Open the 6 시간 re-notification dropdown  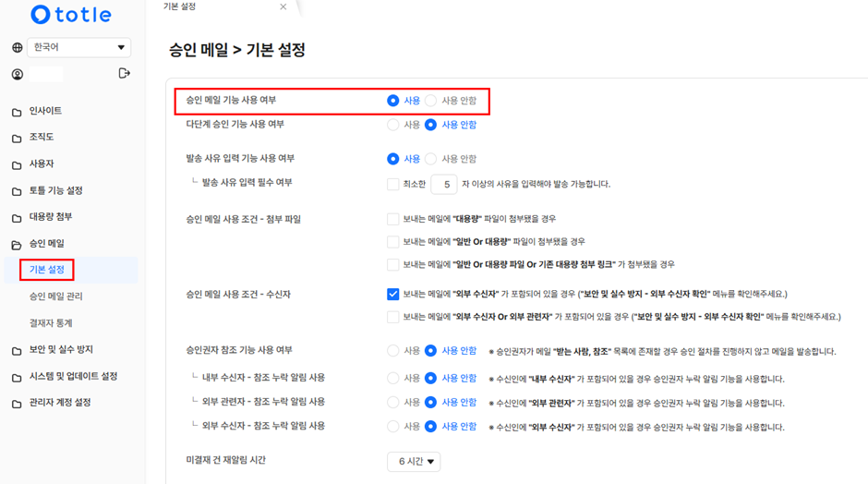pos(414,461)
